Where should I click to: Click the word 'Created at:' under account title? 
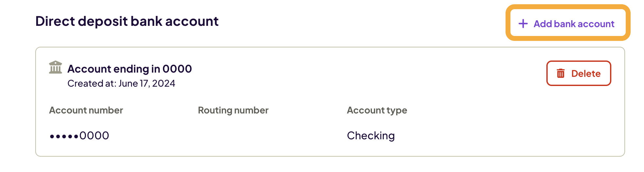(92, 84)
